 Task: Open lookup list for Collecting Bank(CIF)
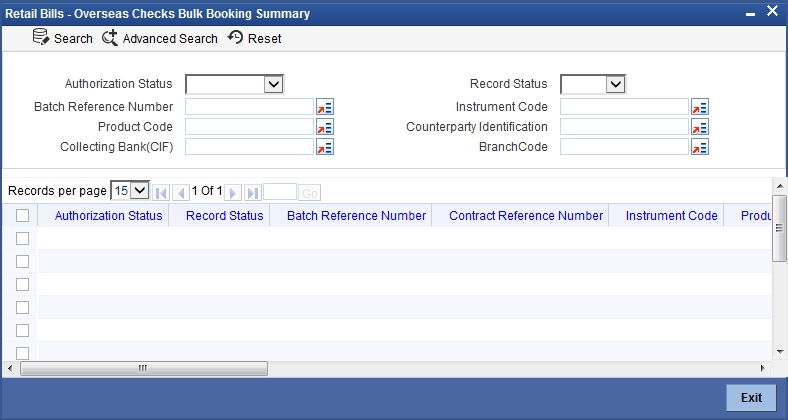[x=325, y=147]
